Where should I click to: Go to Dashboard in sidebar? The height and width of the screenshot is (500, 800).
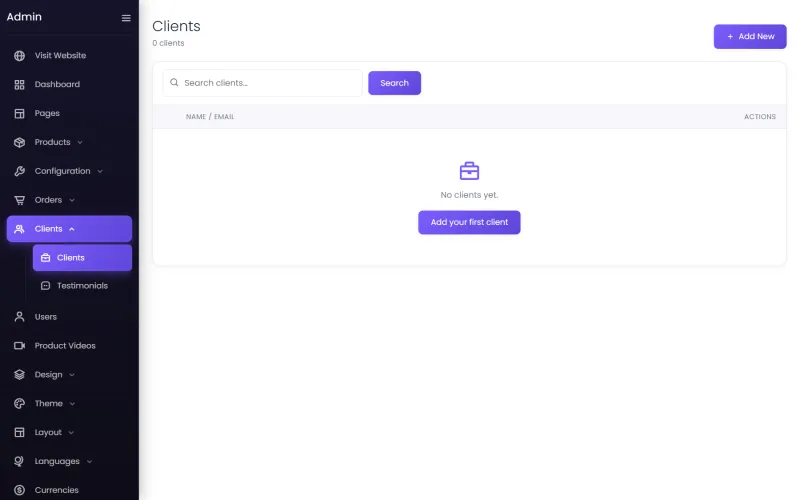69,85
